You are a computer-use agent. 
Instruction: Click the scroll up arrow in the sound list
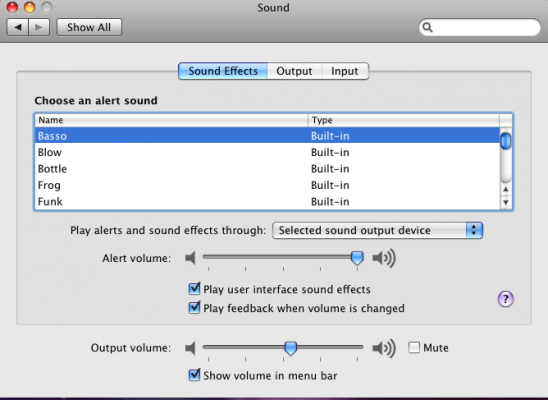click(x=506, y=189)
